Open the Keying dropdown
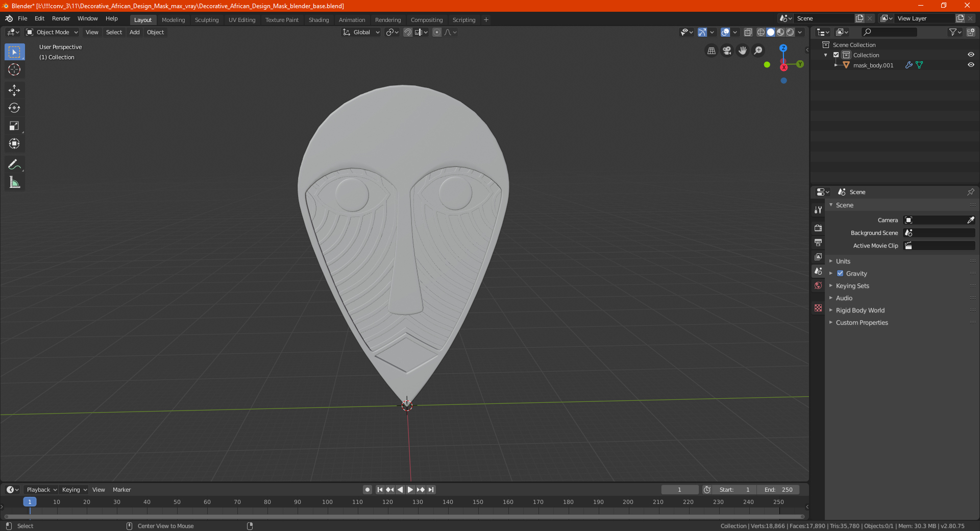The height and width of the screenshot is (531, 980). click(74, 490)
